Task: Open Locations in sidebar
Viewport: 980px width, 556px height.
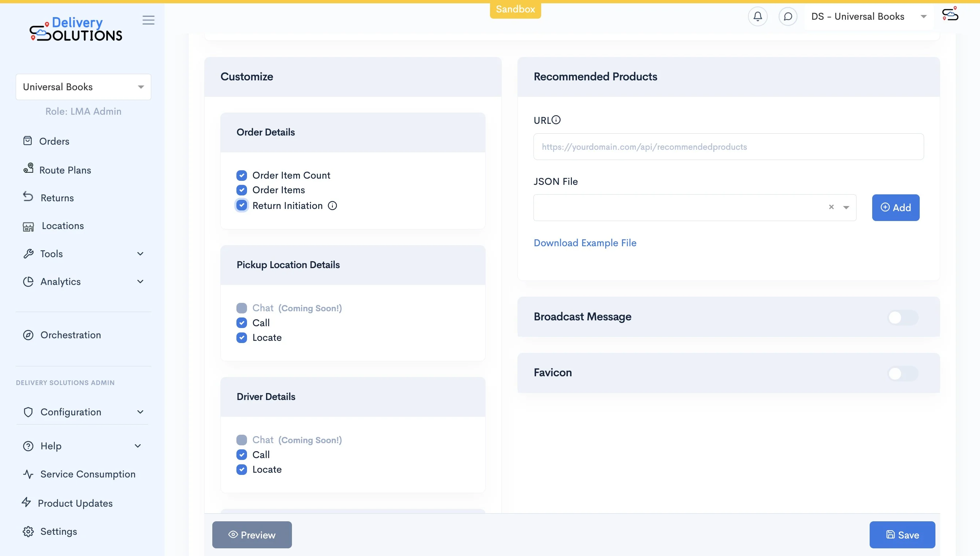Action: (x=63, y=226)
